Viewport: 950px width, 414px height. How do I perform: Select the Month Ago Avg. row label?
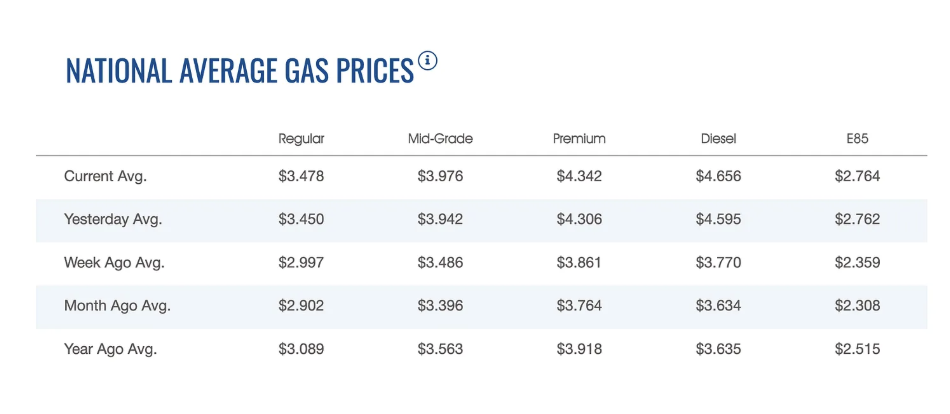click(x=118, y=306)
